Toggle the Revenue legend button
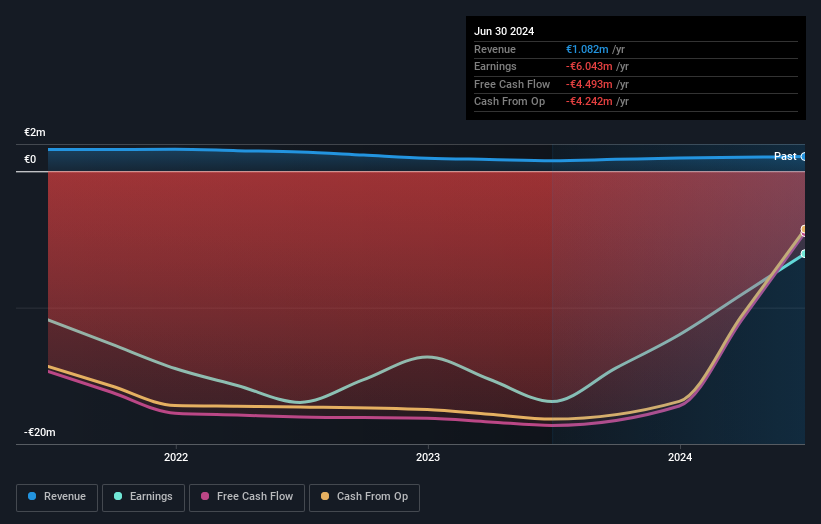 point(57,497)
